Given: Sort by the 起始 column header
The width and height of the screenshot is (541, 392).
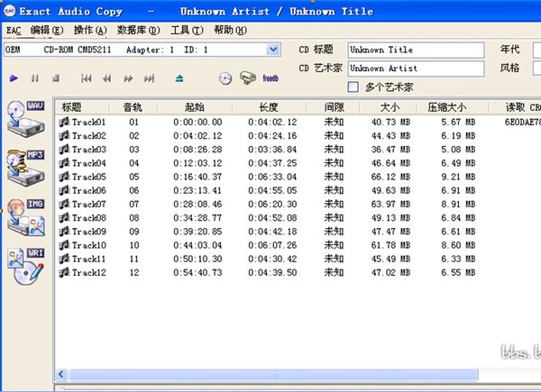Looking at the screenshot, I should (195, 107).
